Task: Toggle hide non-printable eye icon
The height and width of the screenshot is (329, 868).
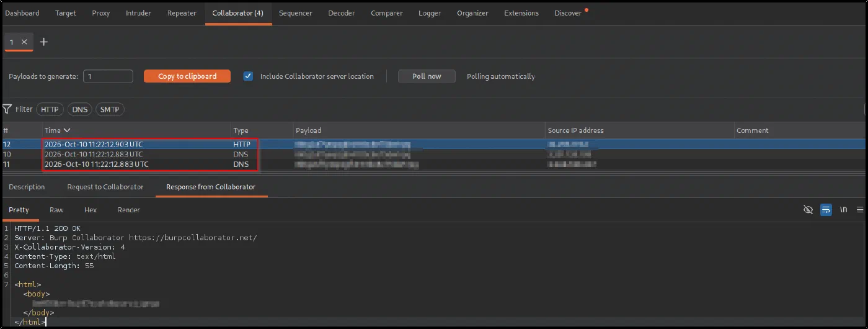Action: tap(808, 210)
